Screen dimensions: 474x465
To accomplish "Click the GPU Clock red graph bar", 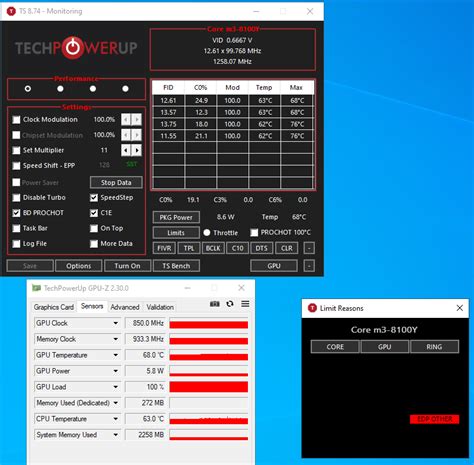I will click(x=209, y=325).
